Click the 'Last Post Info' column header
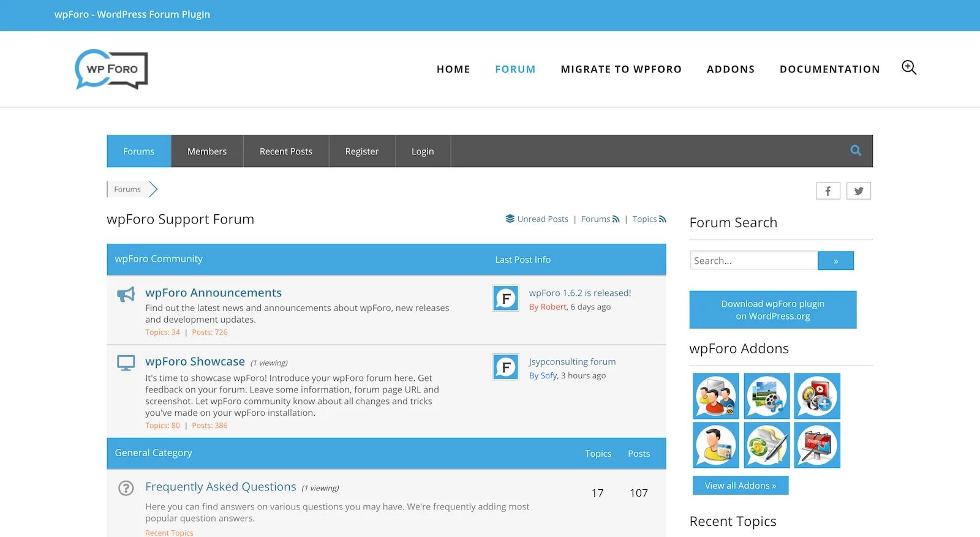 tap(523, 260)
